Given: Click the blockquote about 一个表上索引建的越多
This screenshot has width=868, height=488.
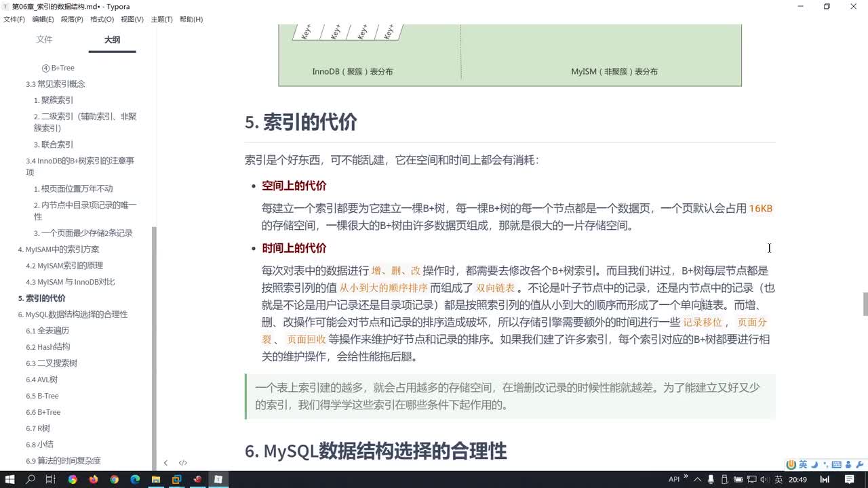Looking at the screenshot, I should pos(510,396).
